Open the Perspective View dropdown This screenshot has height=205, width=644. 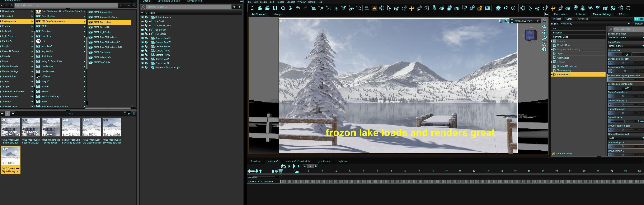(x=526, y=21)
